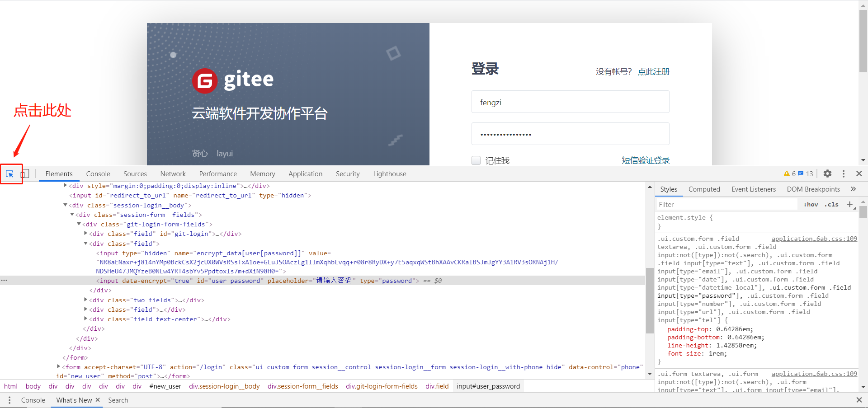The image size is (868, 408).
Task: Expand the div id="git-login" tree node
Action: [85, 233]
